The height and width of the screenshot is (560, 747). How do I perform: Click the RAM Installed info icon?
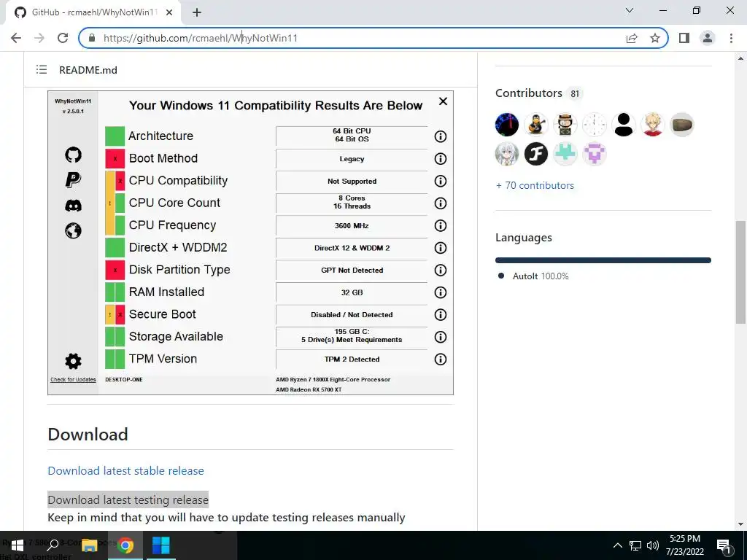[x=440, y=292]
